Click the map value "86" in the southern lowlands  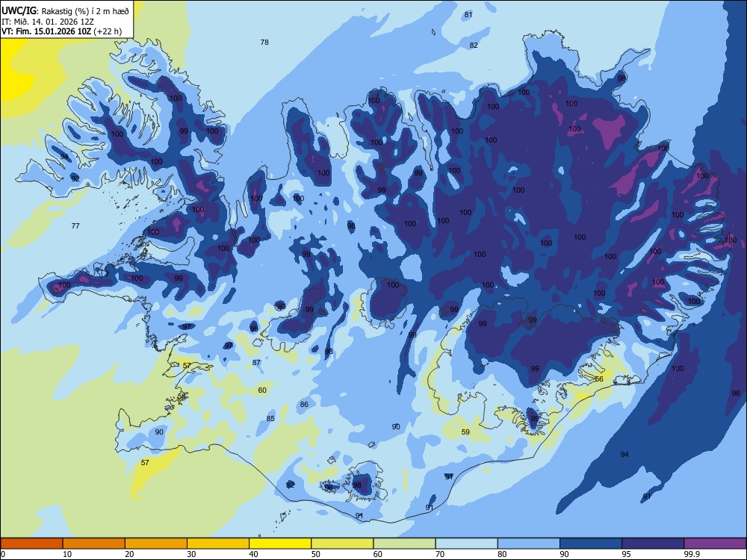point(304,404)
